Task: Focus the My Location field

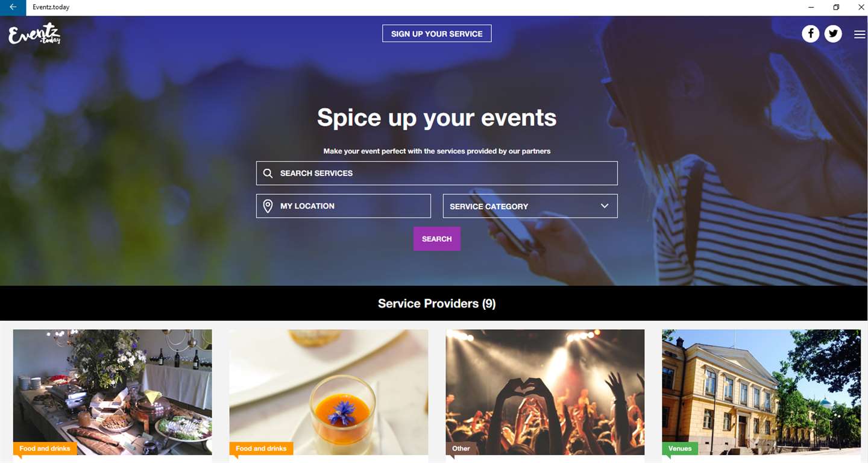Action: coord(344,206)
